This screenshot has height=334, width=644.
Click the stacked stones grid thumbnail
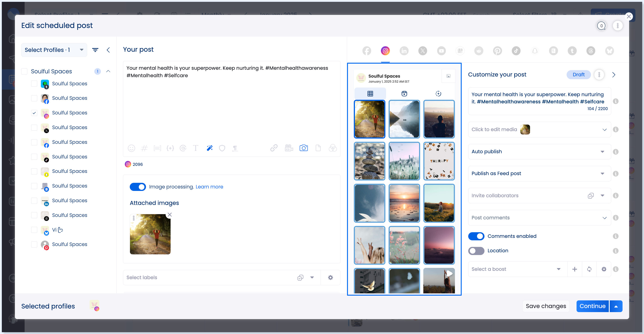pos(370,161)
